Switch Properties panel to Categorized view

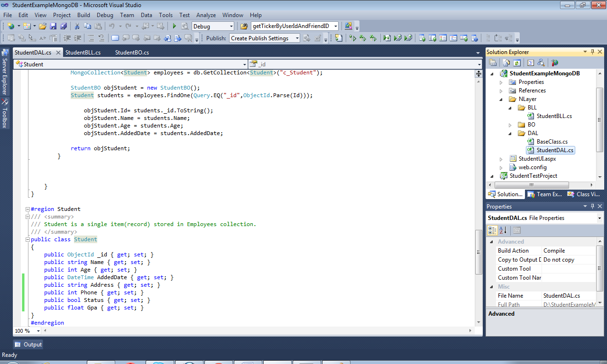coord(492,230)
